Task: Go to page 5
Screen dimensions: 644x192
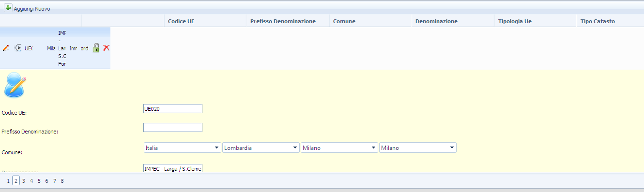Action: [x=39, y=181]
